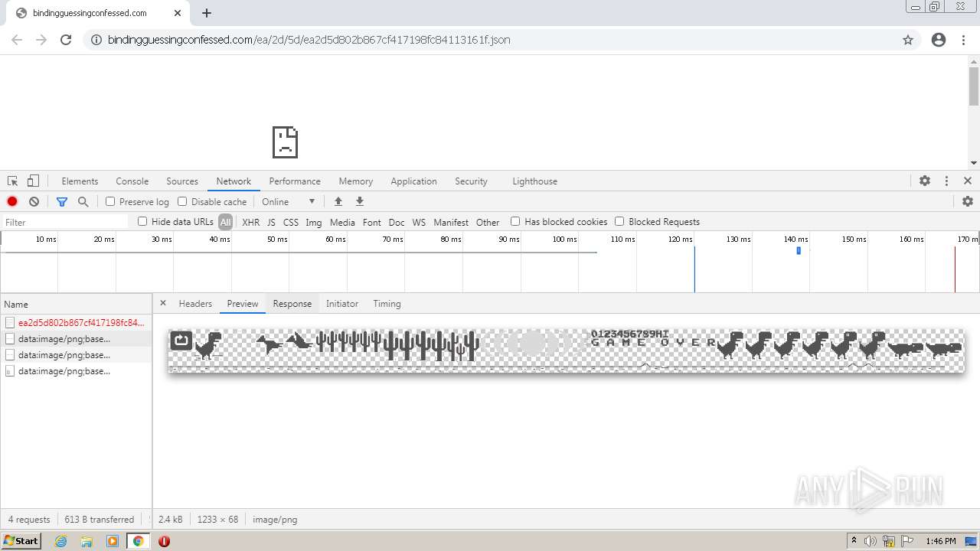Viewport: 980px width, 551px height.
Task: Open the Online throttling dropdown
Action: tap(289, 201)
